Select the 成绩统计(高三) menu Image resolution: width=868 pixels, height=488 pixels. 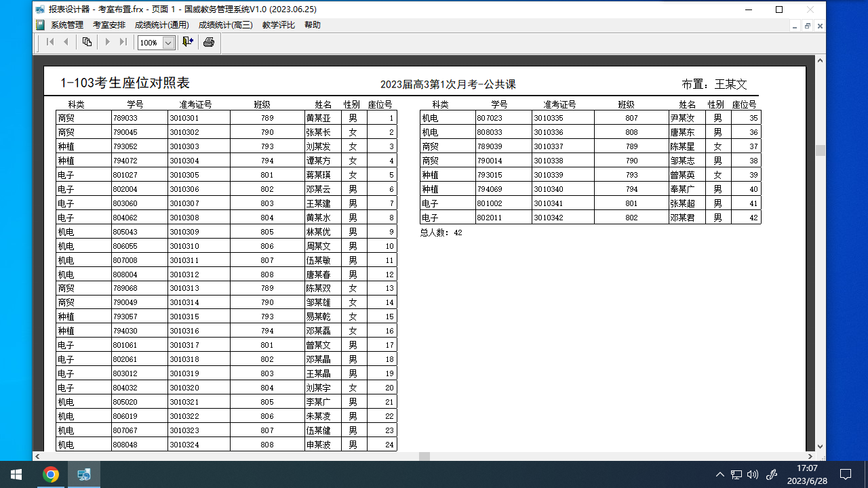pos(224,24)
